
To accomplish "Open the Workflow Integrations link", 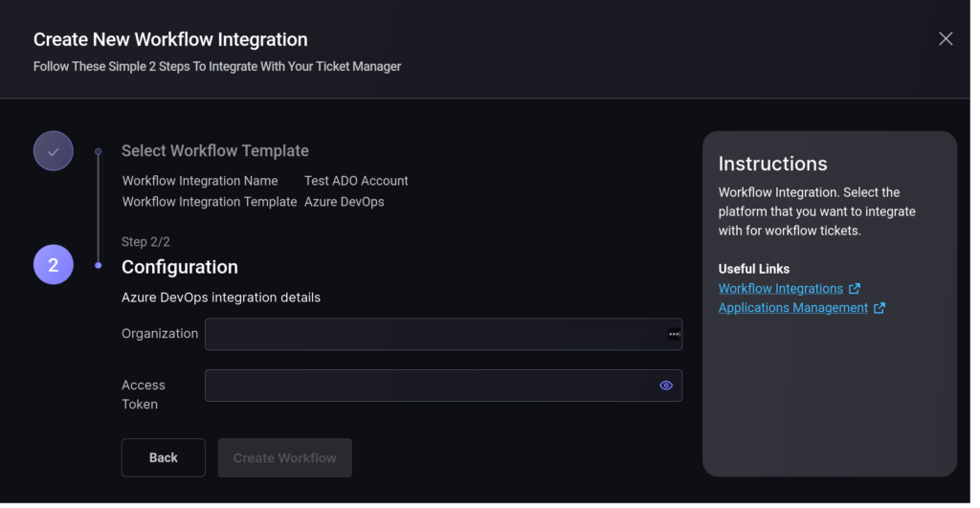I will pos(781,289).
